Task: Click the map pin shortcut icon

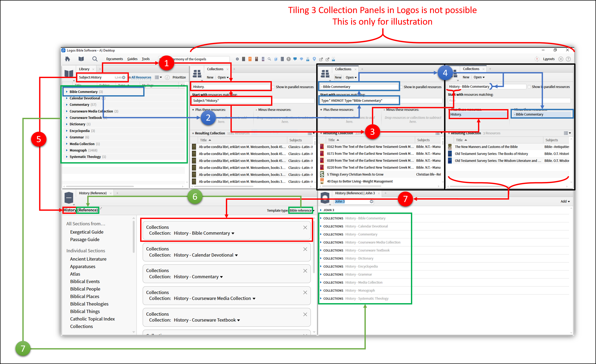Action: [x=314, y=59]
